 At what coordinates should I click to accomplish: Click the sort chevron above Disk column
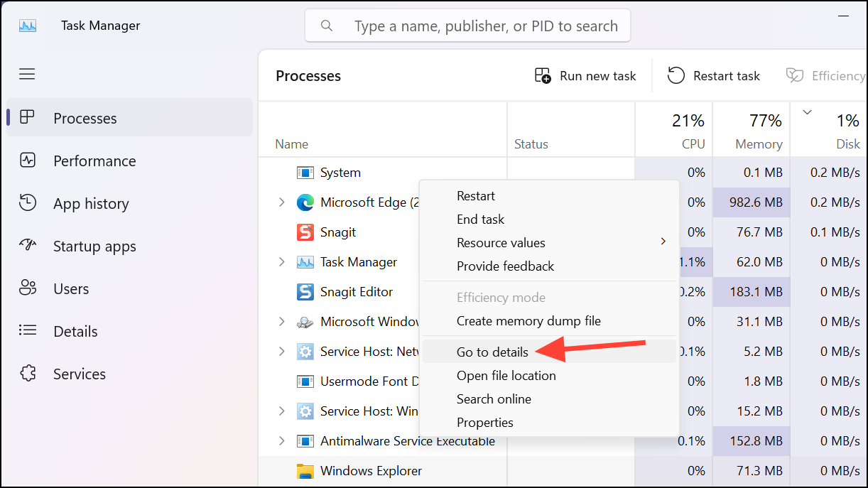pos(807,112)
